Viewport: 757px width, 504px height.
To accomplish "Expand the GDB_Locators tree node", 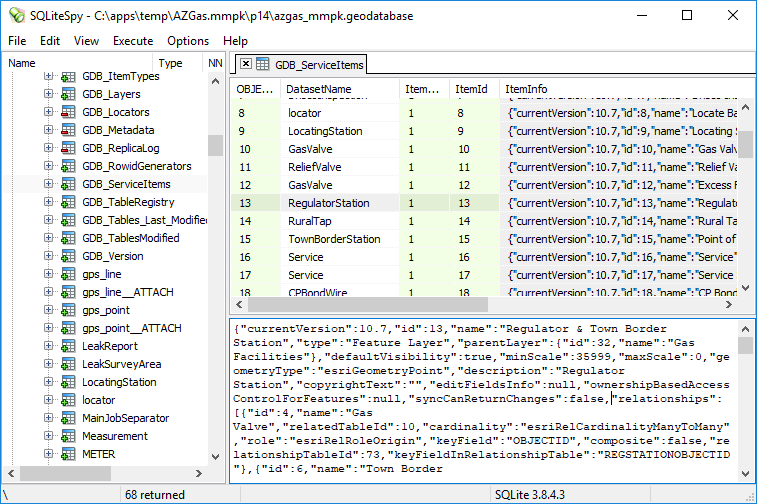I will pos(48,112).
